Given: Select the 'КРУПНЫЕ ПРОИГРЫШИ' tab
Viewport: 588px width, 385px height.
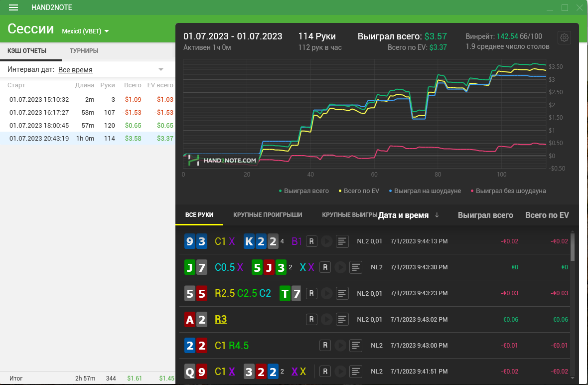Looking at the screenshot, I should pos(268,214).
